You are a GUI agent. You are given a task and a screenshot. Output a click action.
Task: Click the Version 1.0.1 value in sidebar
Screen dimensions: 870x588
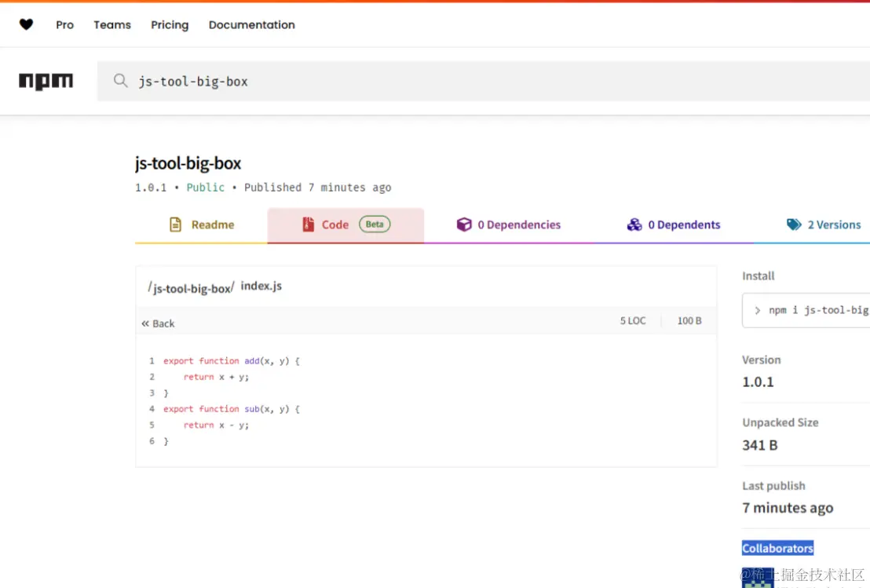(x=758, y=382)
